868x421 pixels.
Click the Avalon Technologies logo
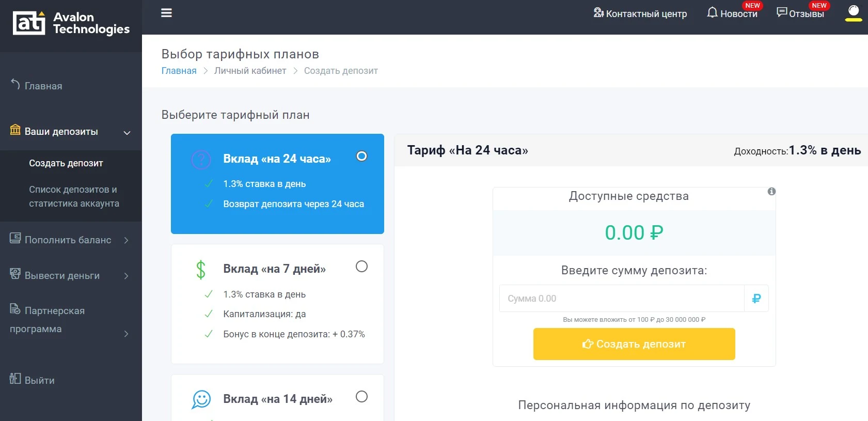[x=71, y=23]
